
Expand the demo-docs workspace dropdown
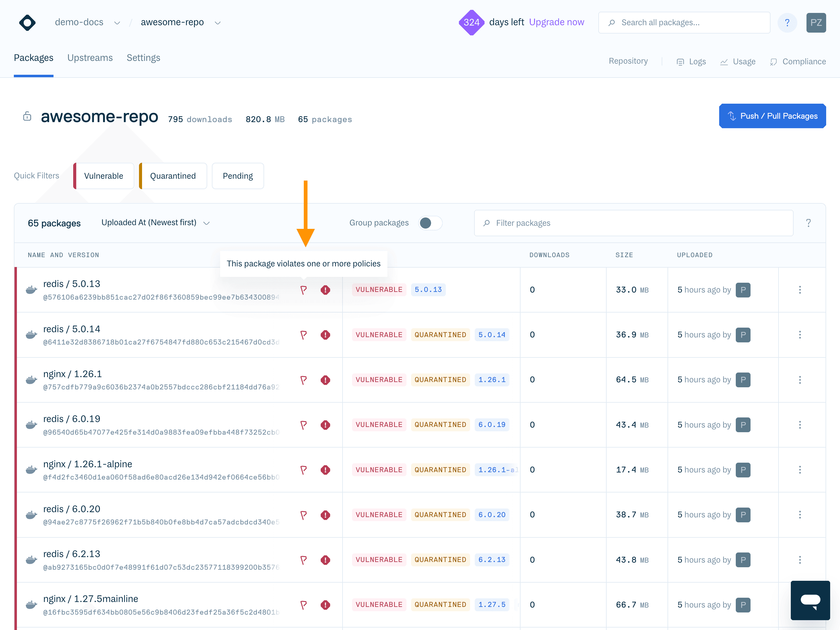pyautogui.click(x=117, y=23)
